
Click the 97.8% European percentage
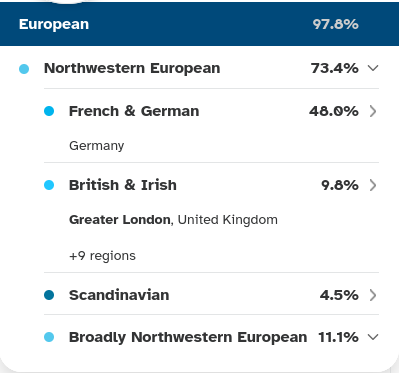coord(335,24)
